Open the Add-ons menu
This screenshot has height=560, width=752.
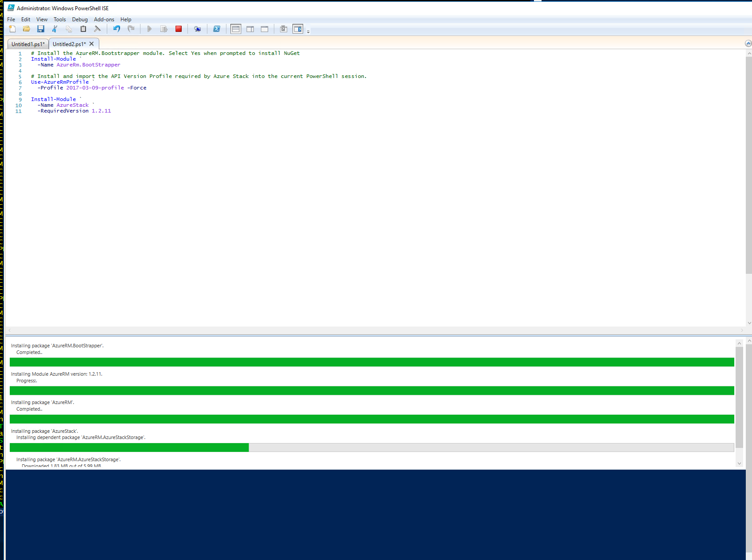click(104, 19)
